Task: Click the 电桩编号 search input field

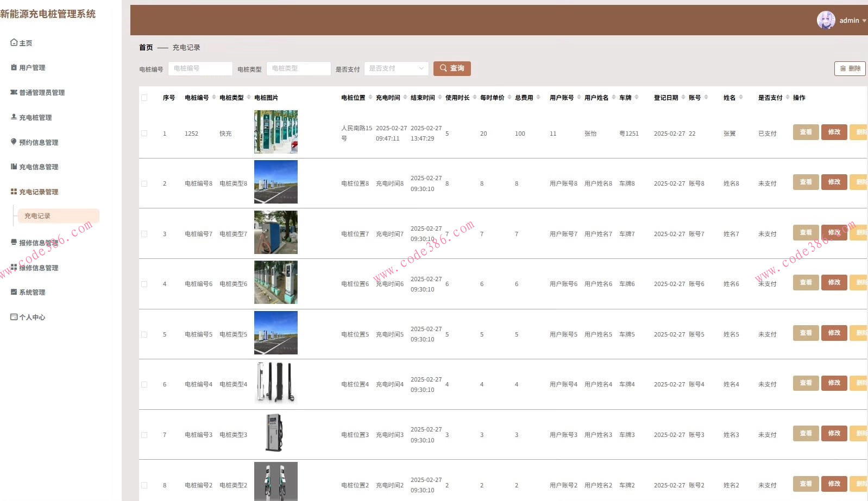Action: [x=200, y=68]
